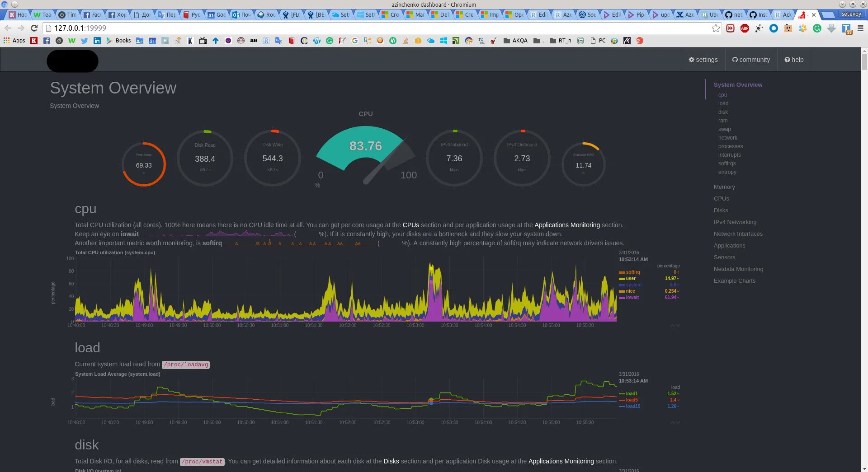Expand Memory section in sidebar
This screenshot has width=868, height=472.
click(x=724, y=187)
